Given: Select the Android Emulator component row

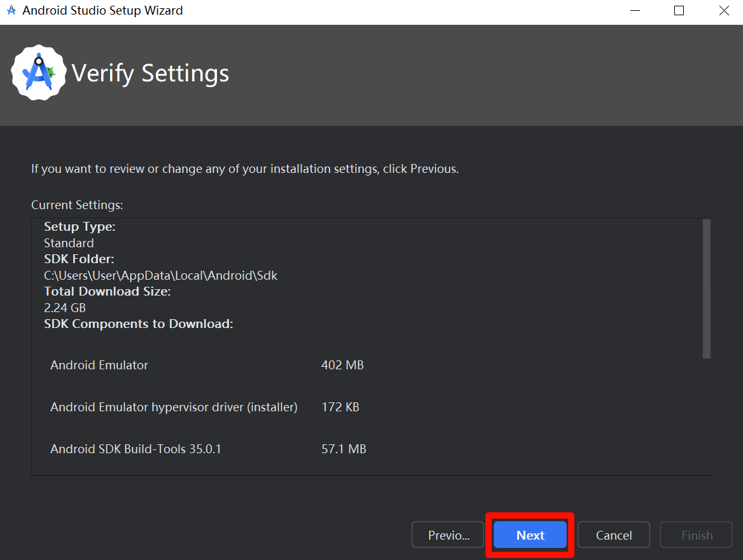Looking at the screenshot, I should [99, 365].
